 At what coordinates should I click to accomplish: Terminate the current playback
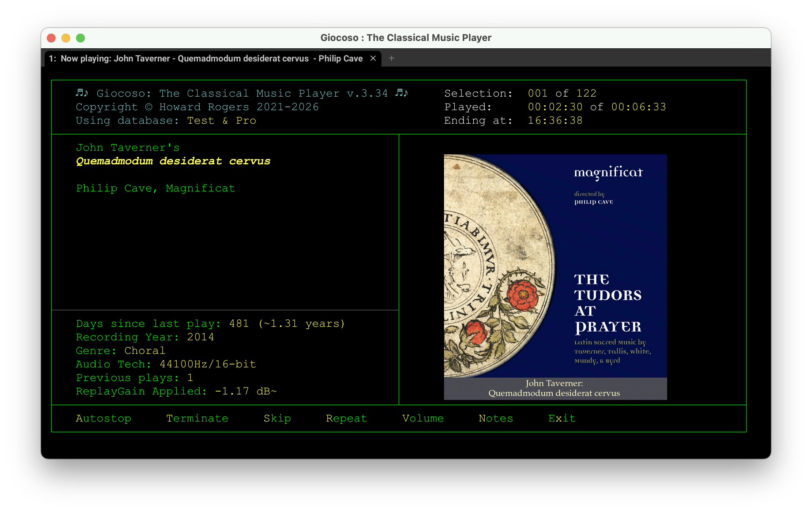(x=198, y=418)
